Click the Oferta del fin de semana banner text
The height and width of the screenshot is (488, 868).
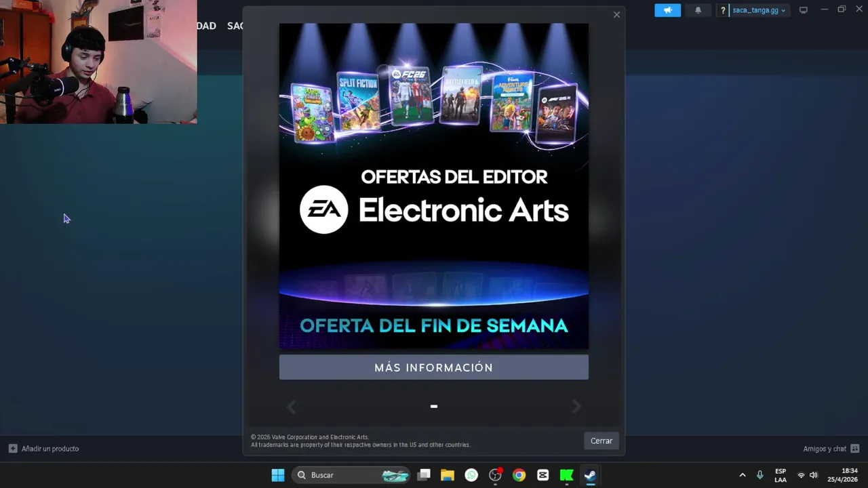(x=434, y=326)
